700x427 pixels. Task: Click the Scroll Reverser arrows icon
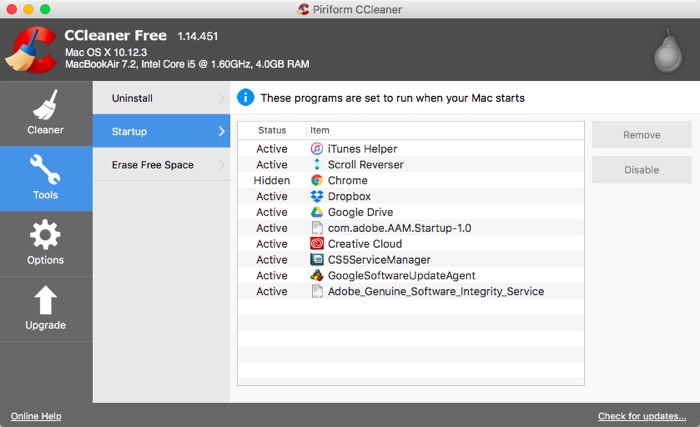pyautogui.click(x=317, y=164)
